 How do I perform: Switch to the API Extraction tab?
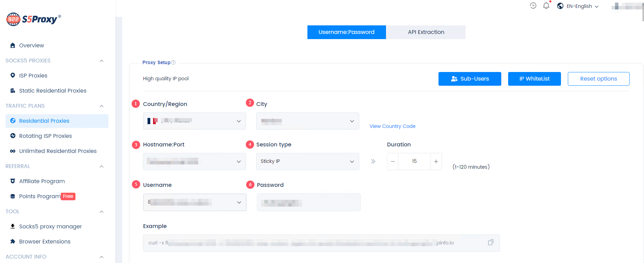(x=425, y=32)
